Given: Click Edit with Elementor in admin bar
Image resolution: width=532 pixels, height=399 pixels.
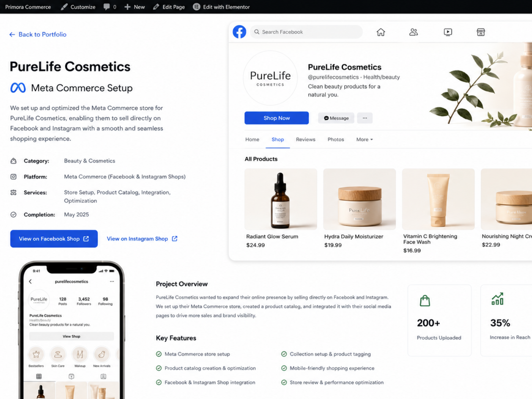Looking at the screenshot, I should point(221,7).
